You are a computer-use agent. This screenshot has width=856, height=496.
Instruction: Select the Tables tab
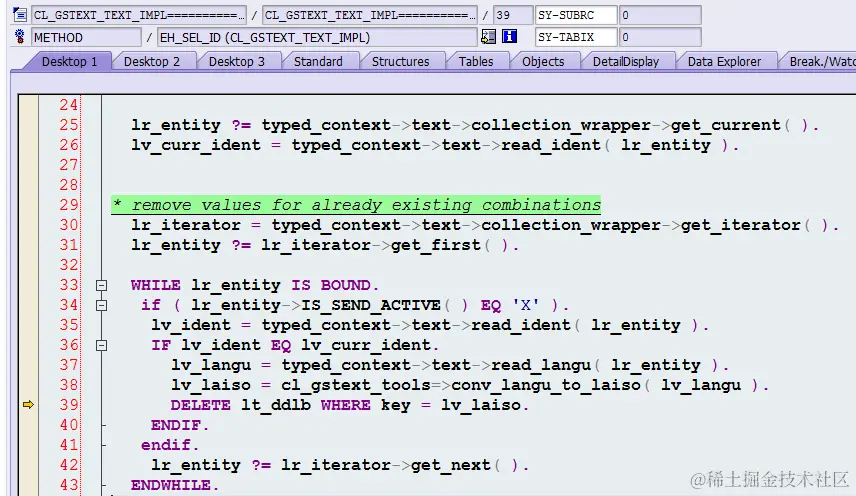coord(476,61)
